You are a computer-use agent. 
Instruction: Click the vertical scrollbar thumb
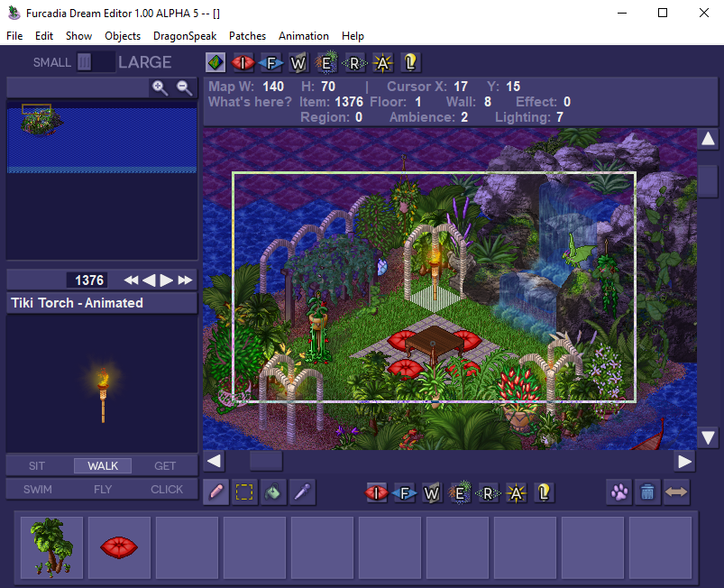pyautogui.click(x=708, y=181)
